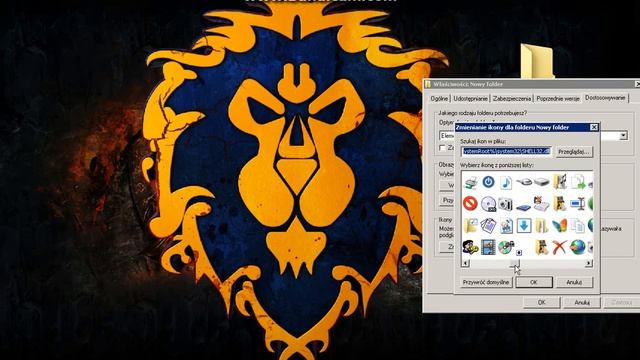Click Anuluj in the properties window
Image resolution: width=640 pixels, height=360 pixels.
pos(582,302)
